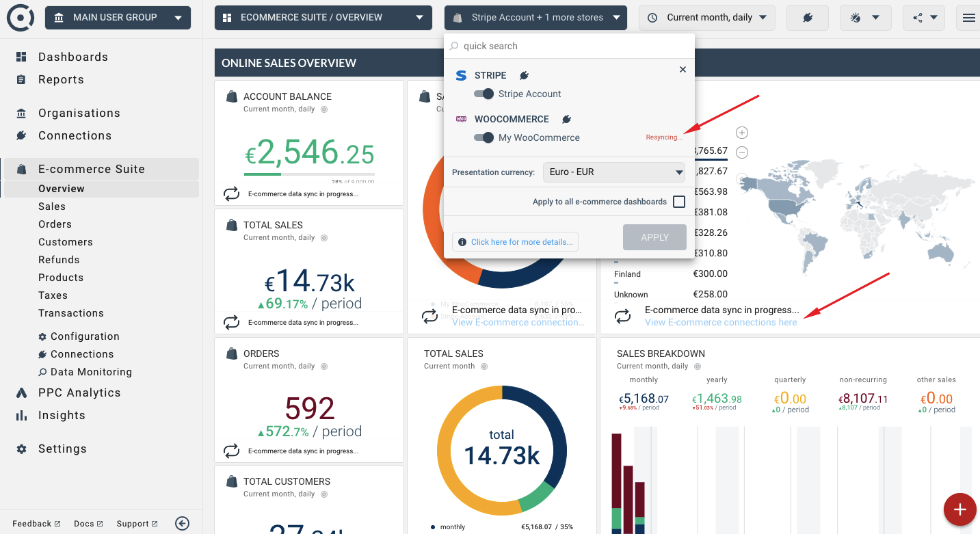The height and width of the screenshot is (534, 980).
Task: Open the hamburger menu icon
Action: 968,18
